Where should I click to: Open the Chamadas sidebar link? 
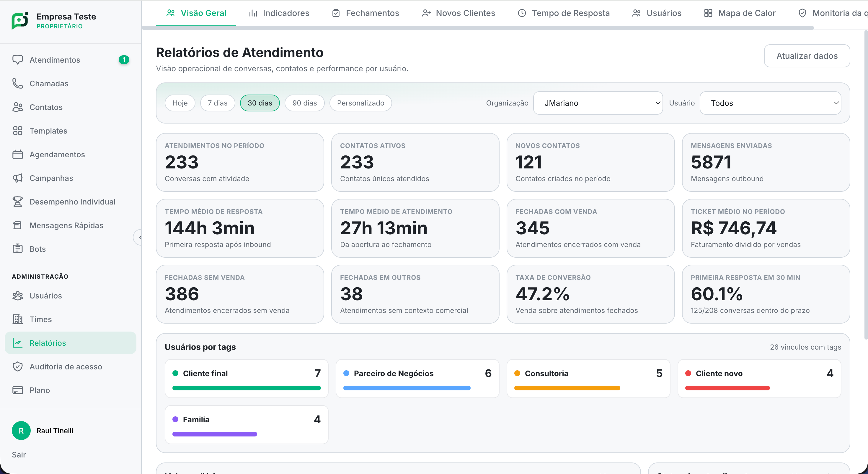coord(71,83)
